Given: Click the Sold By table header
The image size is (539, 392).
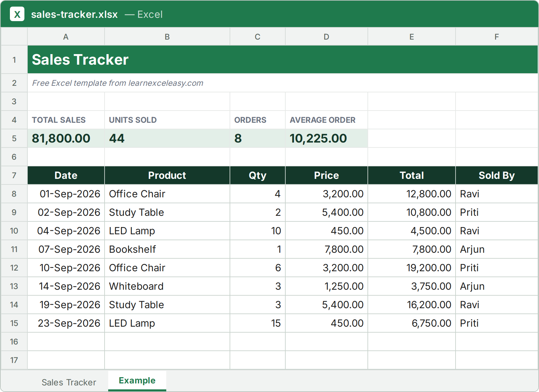Looking at the screenshot, I should click(x=497, y=175).
